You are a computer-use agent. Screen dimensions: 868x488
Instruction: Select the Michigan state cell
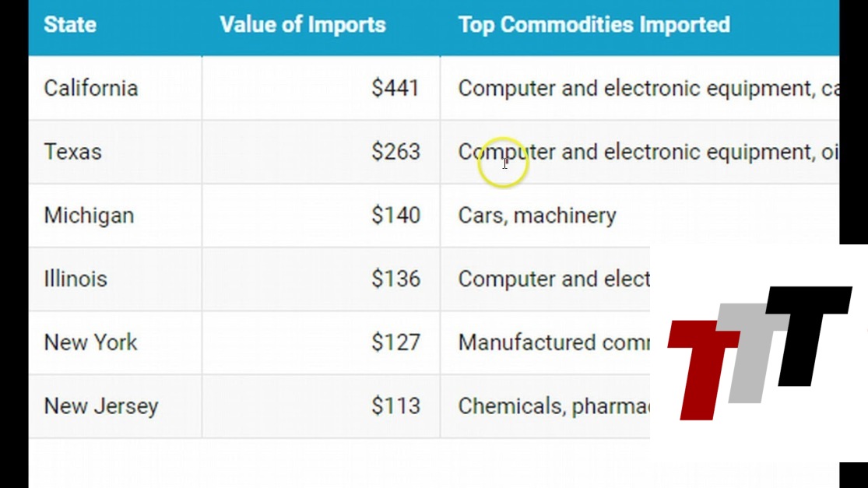tap(89, 216)
